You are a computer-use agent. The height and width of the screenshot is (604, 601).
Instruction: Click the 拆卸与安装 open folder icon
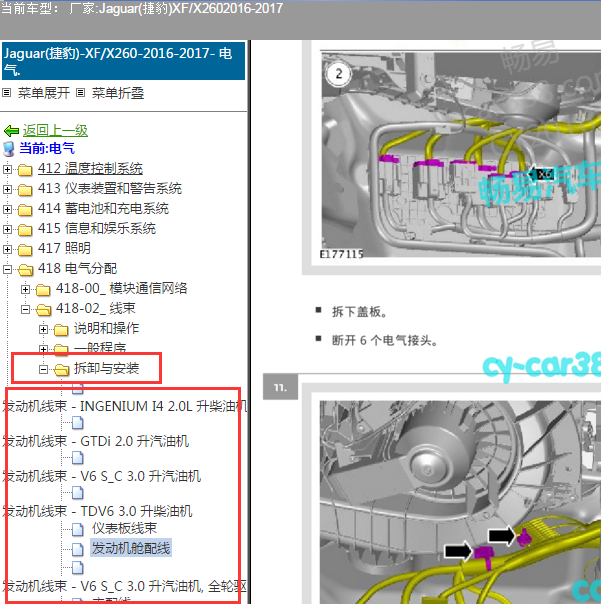[x=61, y=370]
